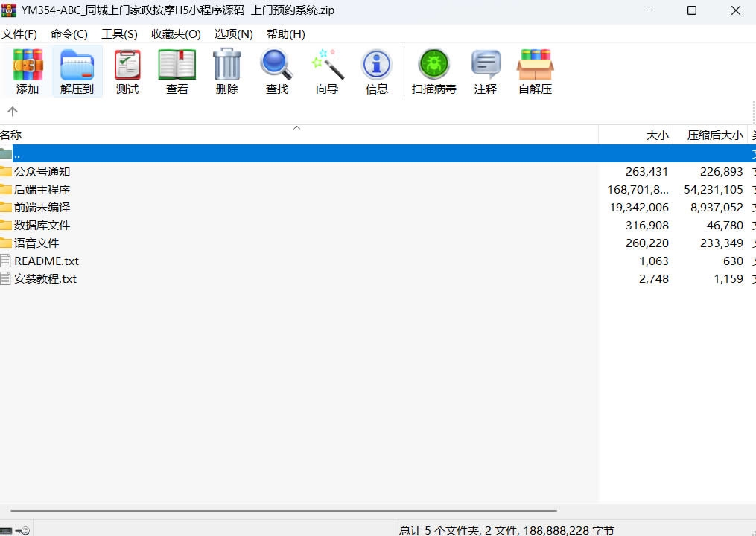The image size is (756, 536).
Task: Click the 解压到 (Extract To) icon
Action: point(77,66)
